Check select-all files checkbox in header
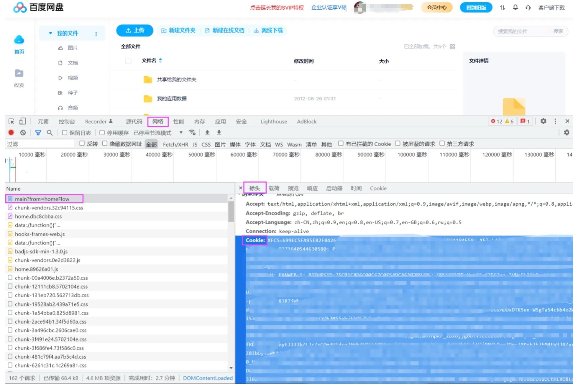The width and height of the screenshot is (581, 392). tap(128, 61)
